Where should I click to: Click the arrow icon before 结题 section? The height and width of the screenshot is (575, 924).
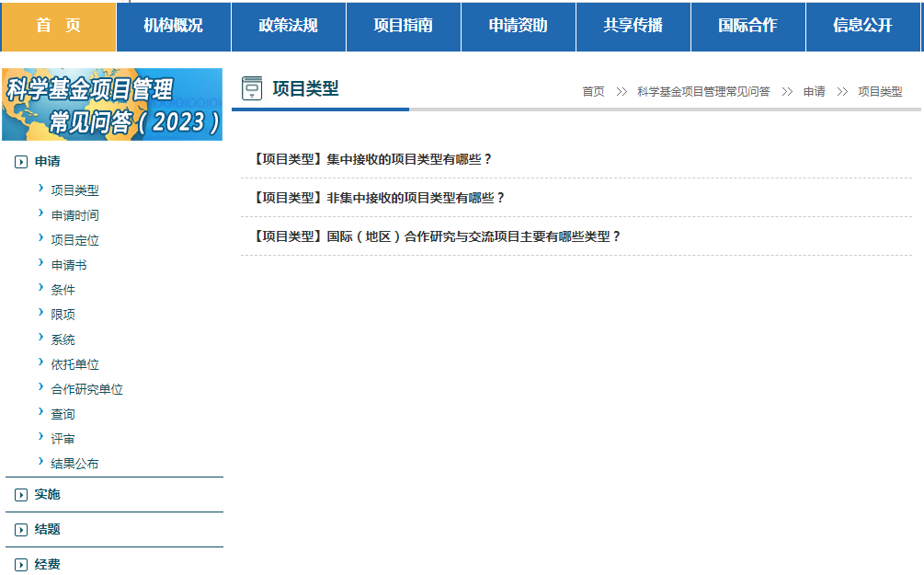pyautogui.click(x=19, y=529)
